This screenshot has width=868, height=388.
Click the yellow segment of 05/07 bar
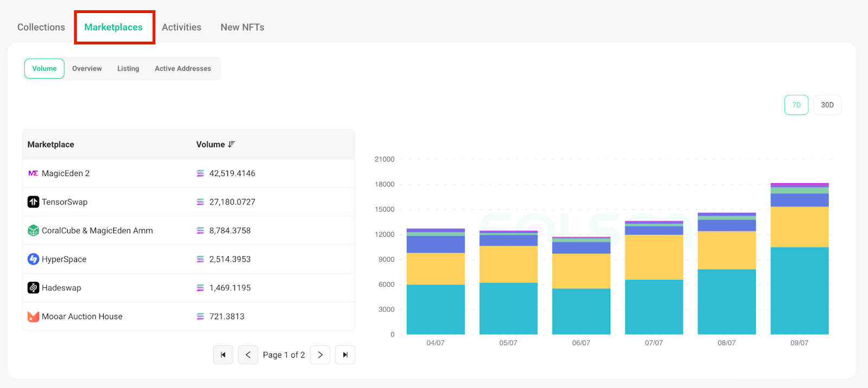point(508,264)
